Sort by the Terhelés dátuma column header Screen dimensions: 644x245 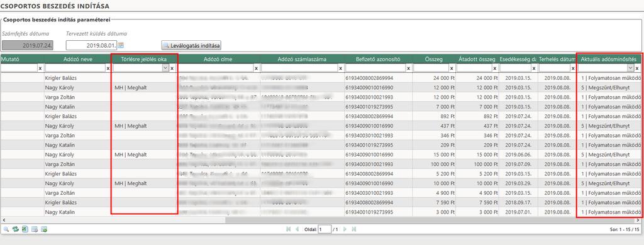coord(557,59)
